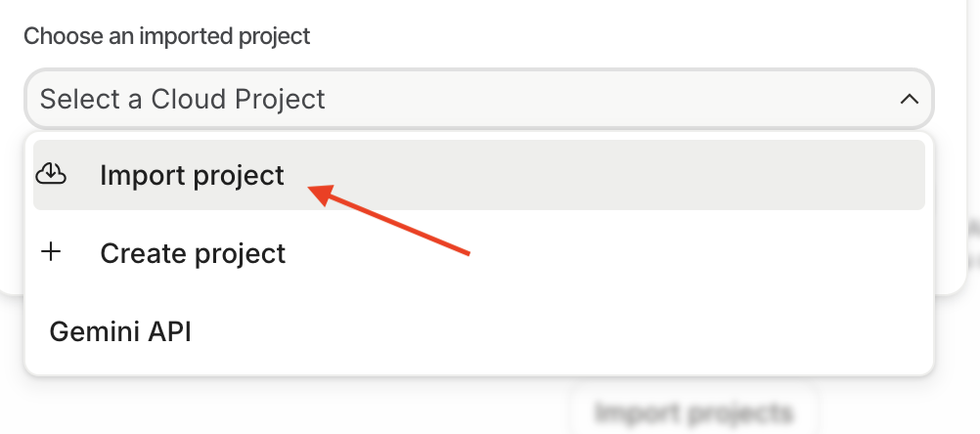Image resolution: width=980 pixels, height=434 pixels.
Task: Click empty space right of Create project
Action: [636, 253]
